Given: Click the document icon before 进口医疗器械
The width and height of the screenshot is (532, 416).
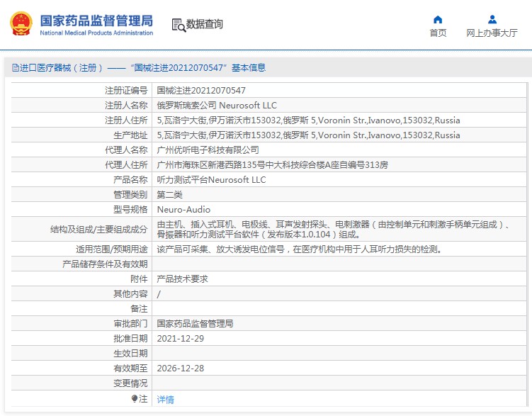Looking at the screenshot, I should pos(16,68).
